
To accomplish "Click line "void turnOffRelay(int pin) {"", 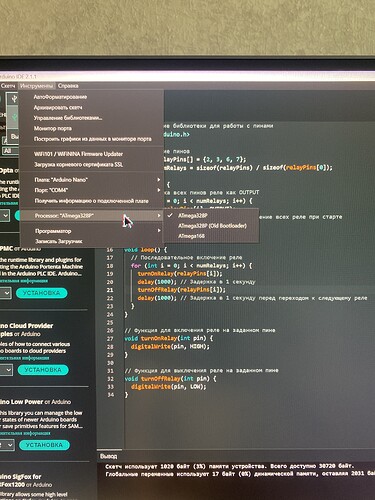I will [171, 379].
